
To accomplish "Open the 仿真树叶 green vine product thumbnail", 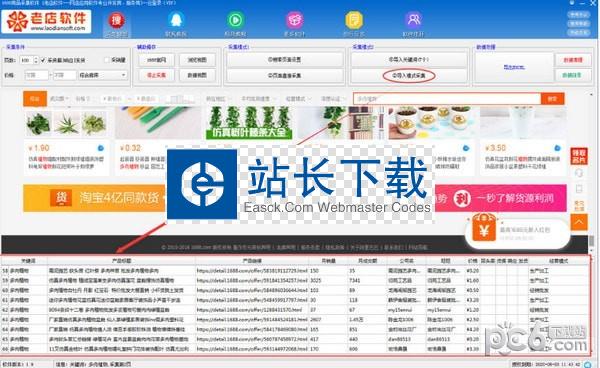I will click(249, 122).
